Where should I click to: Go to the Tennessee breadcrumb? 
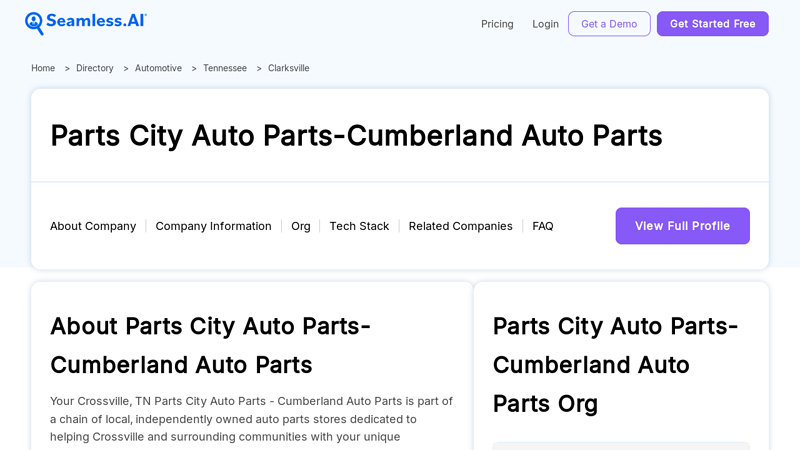225,68
